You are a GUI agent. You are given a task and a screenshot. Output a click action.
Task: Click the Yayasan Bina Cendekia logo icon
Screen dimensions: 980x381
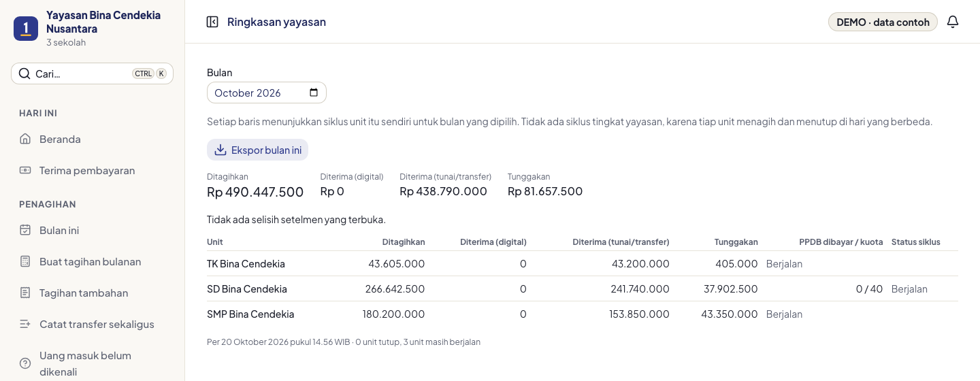[x=26, y=29]
